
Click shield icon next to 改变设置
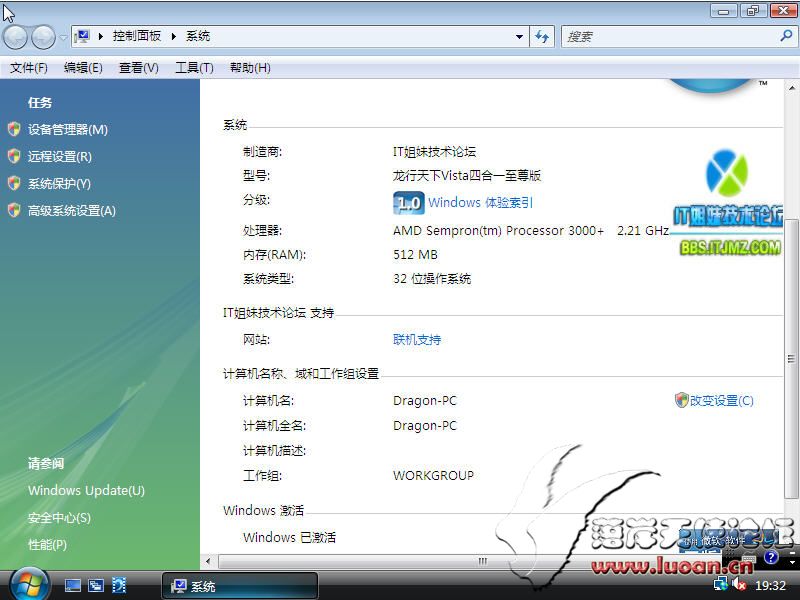pos(682,400)
